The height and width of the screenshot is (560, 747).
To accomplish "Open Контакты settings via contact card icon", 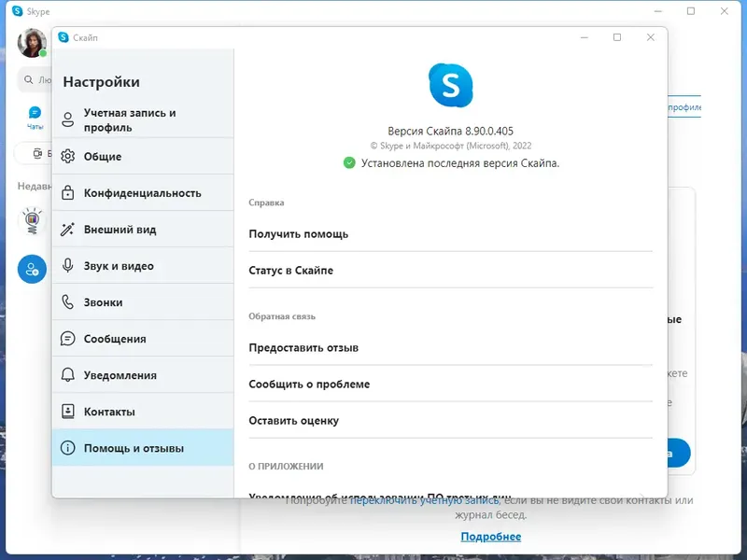I will tap(65, 411).
